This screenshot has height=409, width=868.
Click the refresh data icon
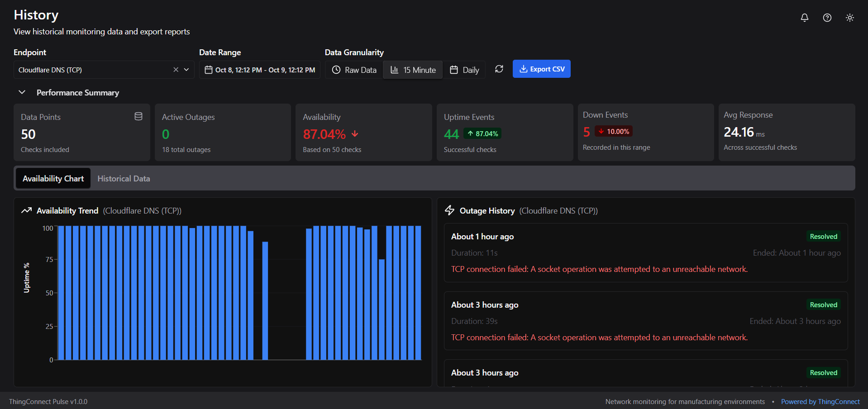[x=499, y=69]
